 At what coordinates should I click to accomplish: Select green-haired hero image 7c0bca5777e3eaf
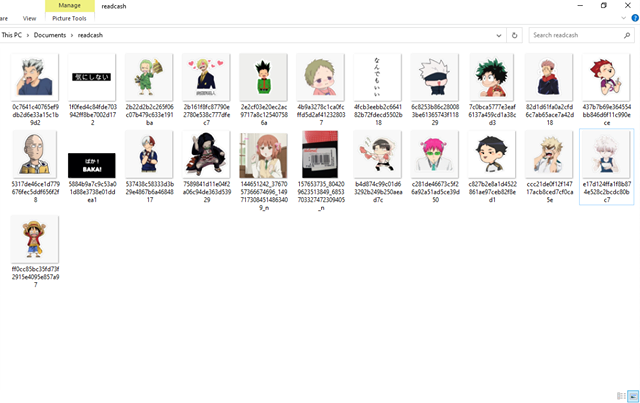(492, 77)
